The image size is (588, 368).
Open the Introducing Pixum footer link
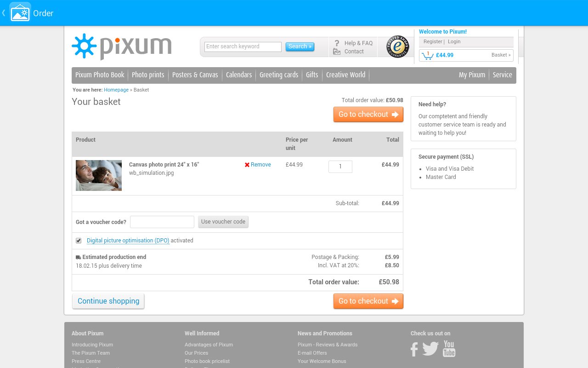tap(92, 345)
